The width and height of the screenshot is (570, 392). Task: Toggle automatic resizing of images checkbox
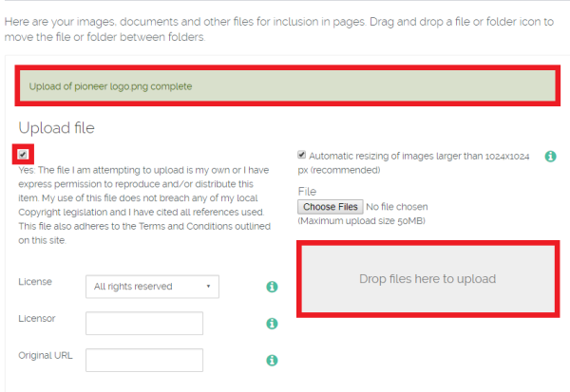click(x=301, y=154)
